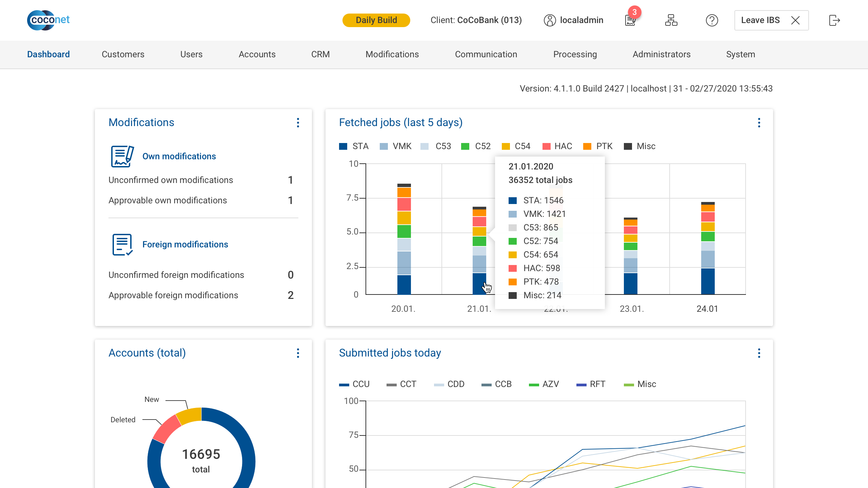Toggle the STA legend swatch in Fetched jobs
868x488 pixels.
tap(343, 146)
